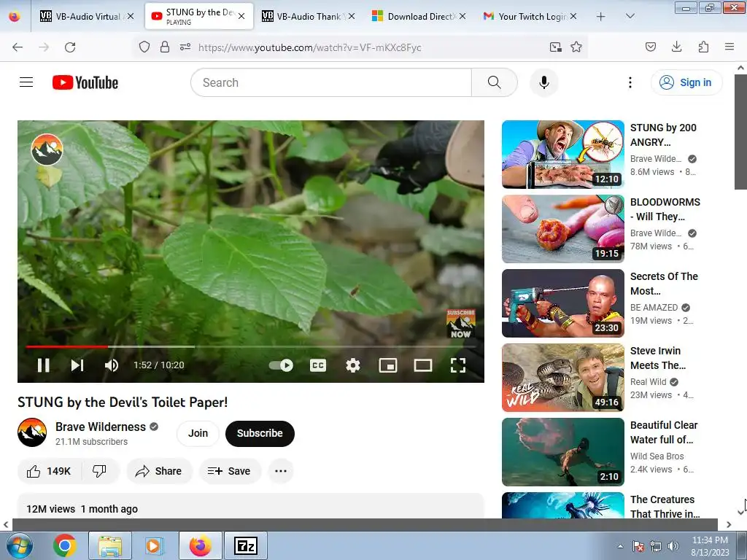Viewport: 747px width, 560px height.
Task: Open Save to Pocket icon
Action: point(650,47)
